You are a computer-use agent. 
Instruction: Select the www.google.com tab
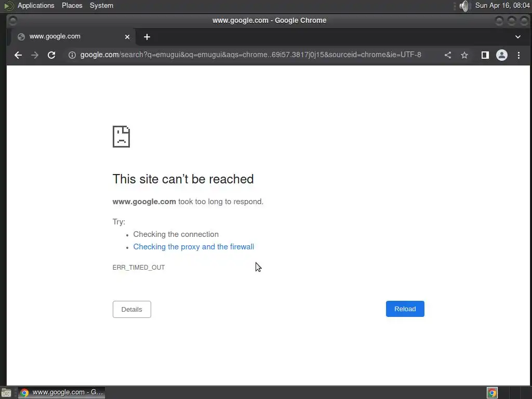click(x=73, y=37)
